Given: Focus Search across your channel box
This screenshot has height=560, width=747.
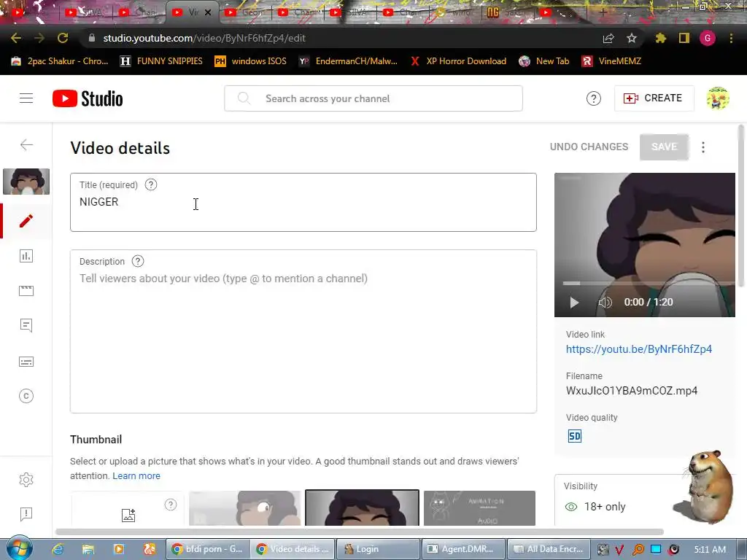Looking at the screenshot, I should point(373,98).
